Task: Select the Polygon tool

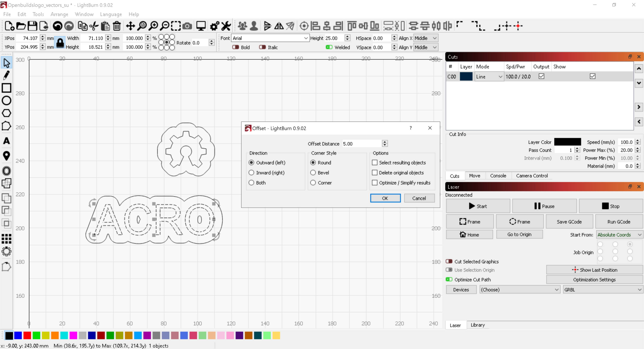Action: pos(6,113)
